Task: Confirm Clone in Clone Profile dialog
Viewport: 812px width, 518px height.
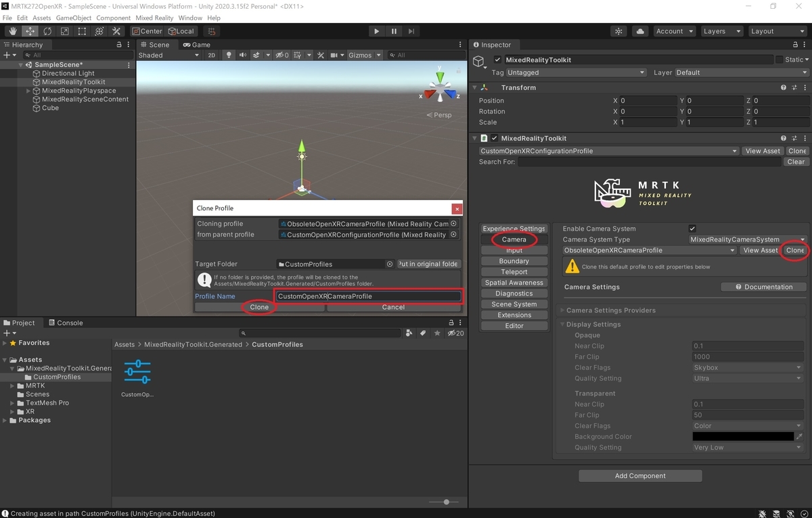Action: (259, 307)
